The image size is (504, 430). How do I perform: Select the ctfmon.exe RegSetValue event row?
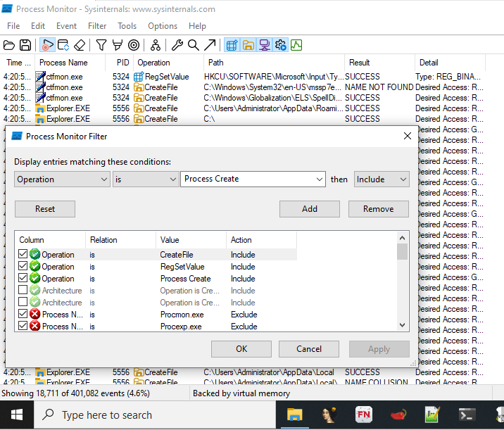244,77
